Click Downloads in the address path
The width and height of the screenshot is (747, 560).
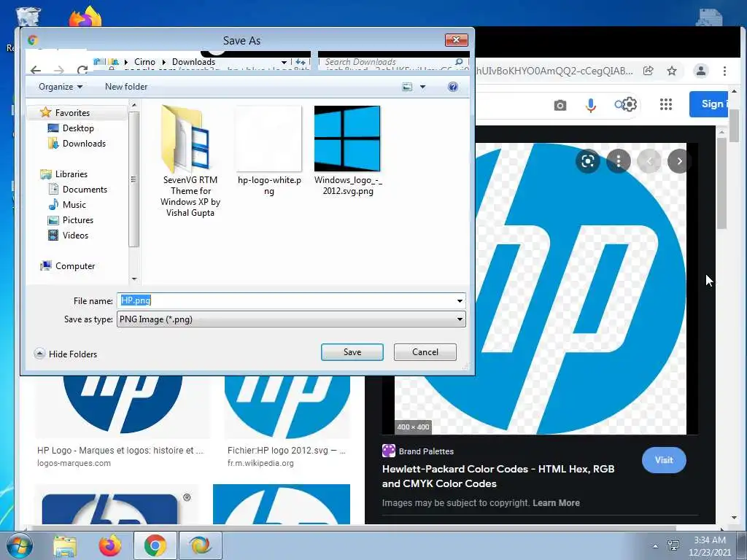coord(193,62)
